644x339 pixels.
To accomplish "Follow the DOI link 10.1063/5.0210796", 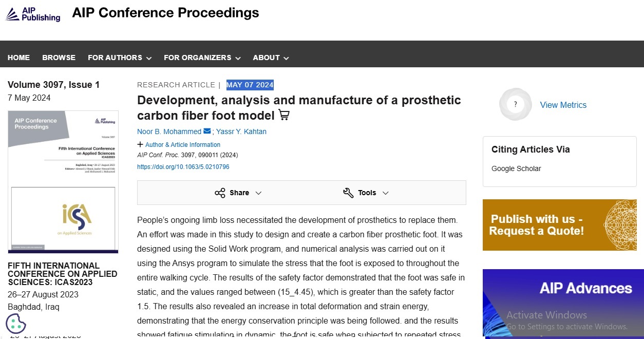I will pyautogui.click(x=183, y=167).
